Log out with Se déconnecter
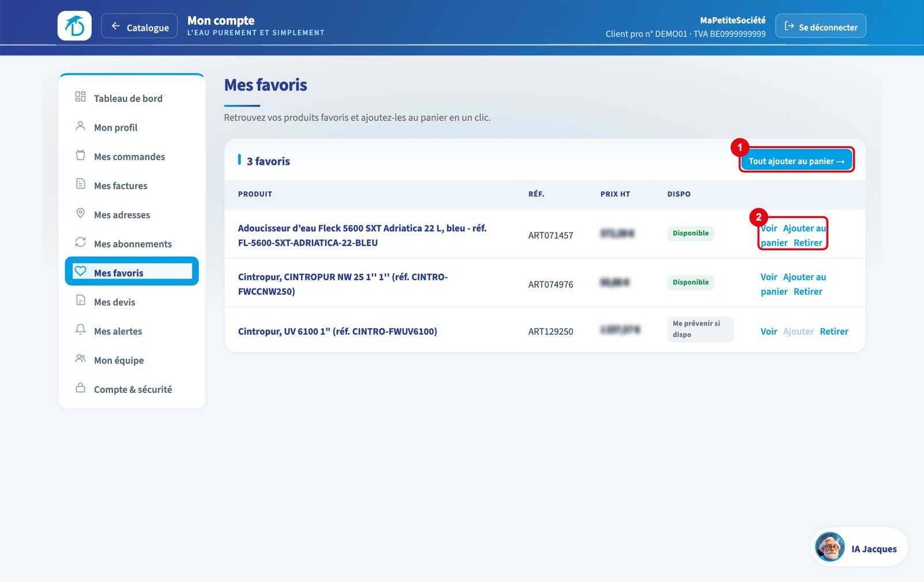Screen dimensions: 924x582 (821, 26)
